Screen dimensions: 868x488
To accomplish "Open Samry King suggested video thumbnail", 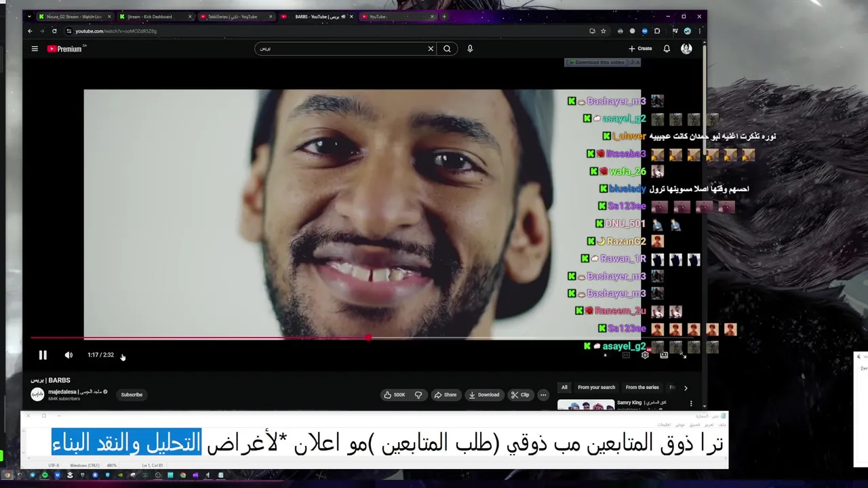I will (x=586, y=405).
